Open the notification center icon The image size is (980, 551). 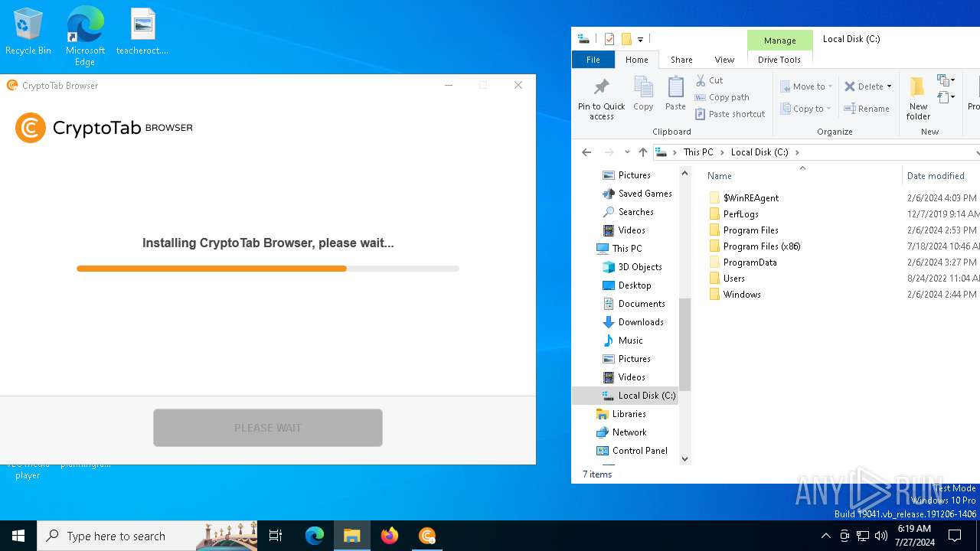(x=955, y=536)
